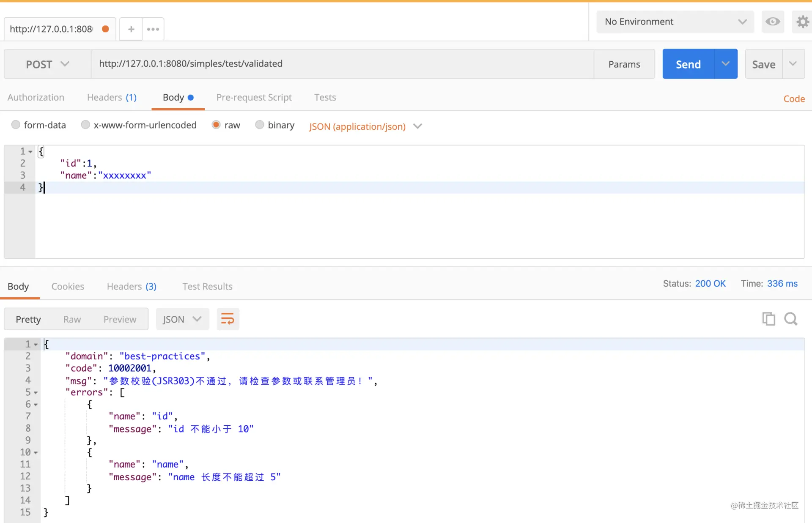Collapse response object at line 10
This screenshot has width=812, height=523.
coord(36,453)
